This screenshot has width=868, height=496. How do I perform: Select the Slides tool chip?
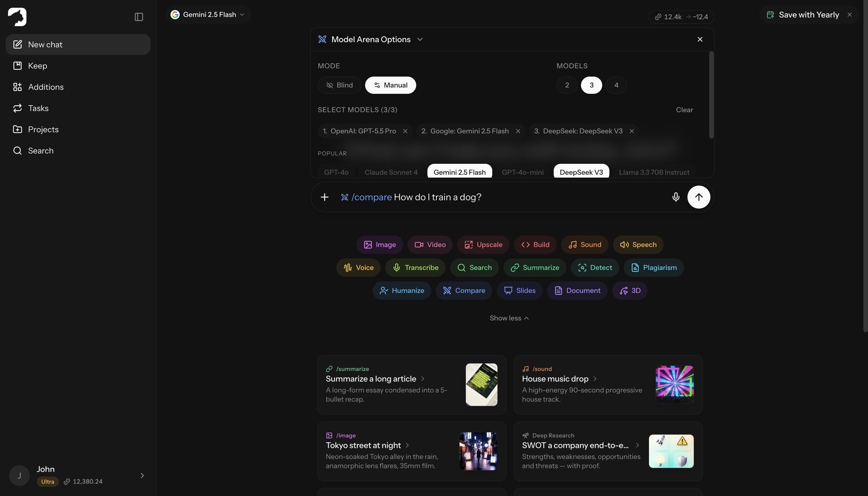click(519, 290)
